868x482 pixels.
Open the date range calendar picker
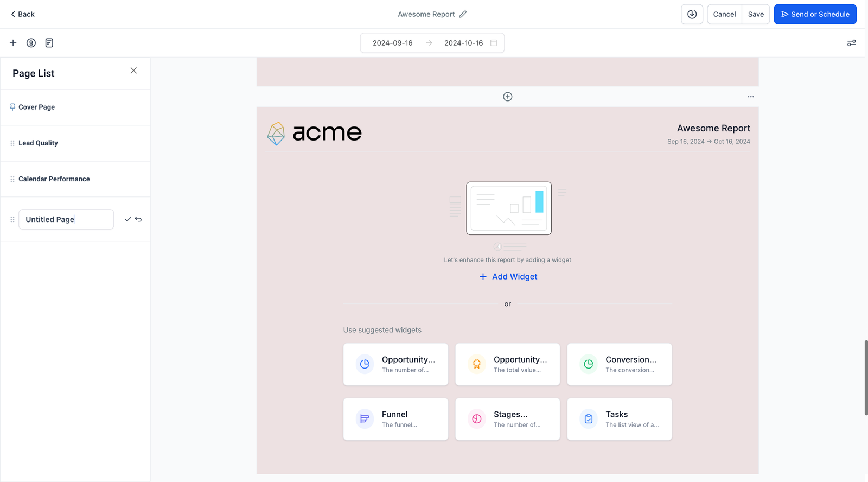(x=494, y=43)
